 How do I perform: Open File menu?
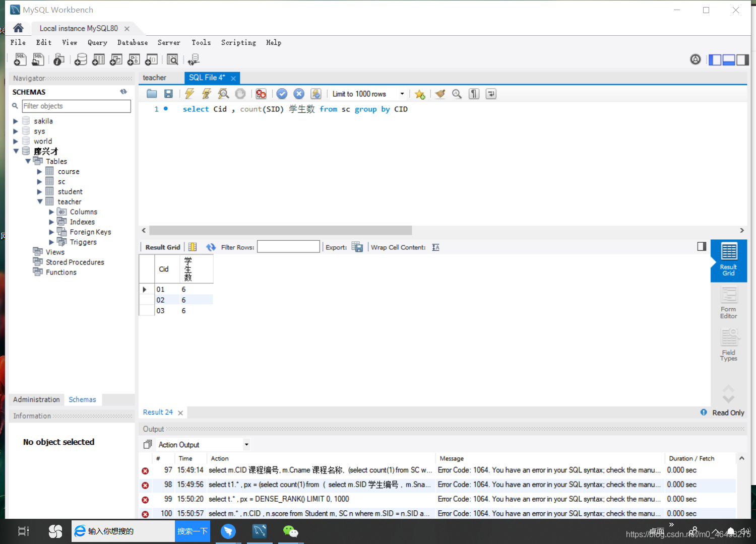pyautogui.click(x=18, y=42)
